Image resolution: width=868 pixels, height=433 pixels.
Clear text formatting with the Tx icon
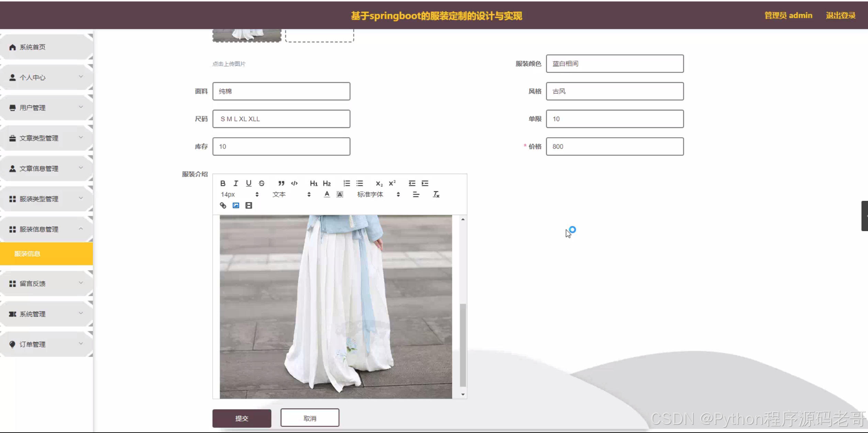pos(436,194)
